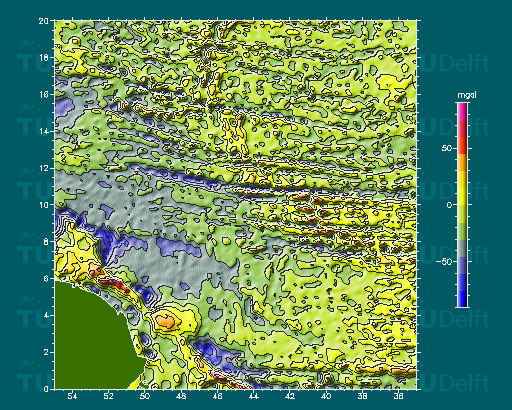Click the '36' tick label on the horizontal axis
Screen dimensions: 512x410
(x=399, y=396)
